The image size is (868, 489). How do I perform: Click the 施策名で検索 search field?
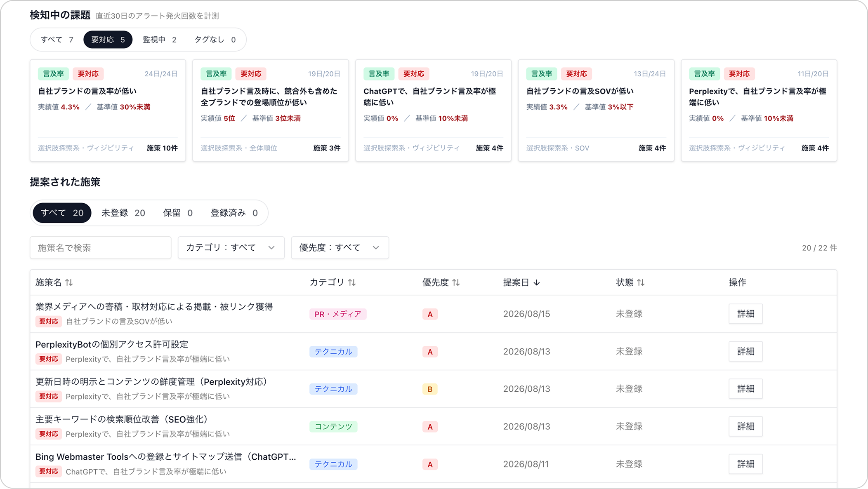[101, 248]
